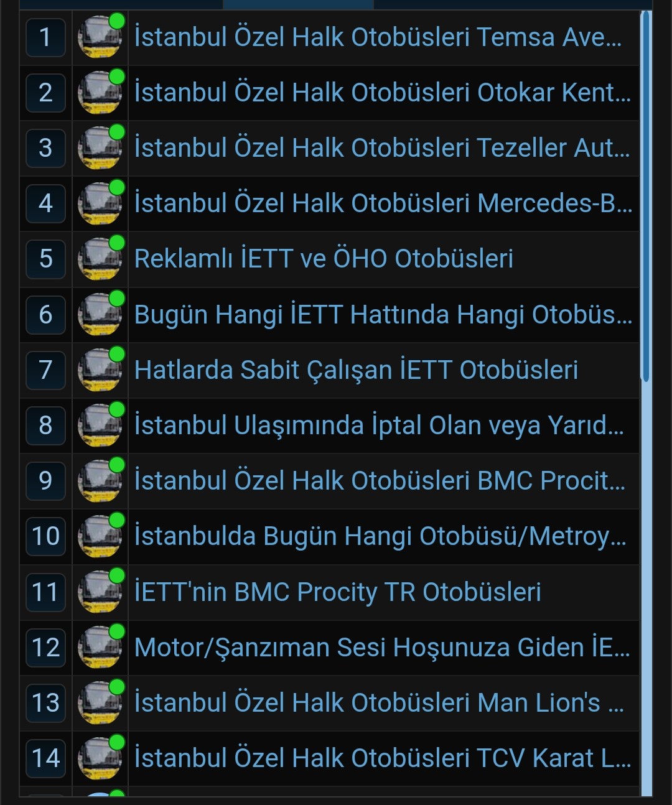Click user avatar in row 5
Viewport: 672px width, 805px height.
pos(100,259)
